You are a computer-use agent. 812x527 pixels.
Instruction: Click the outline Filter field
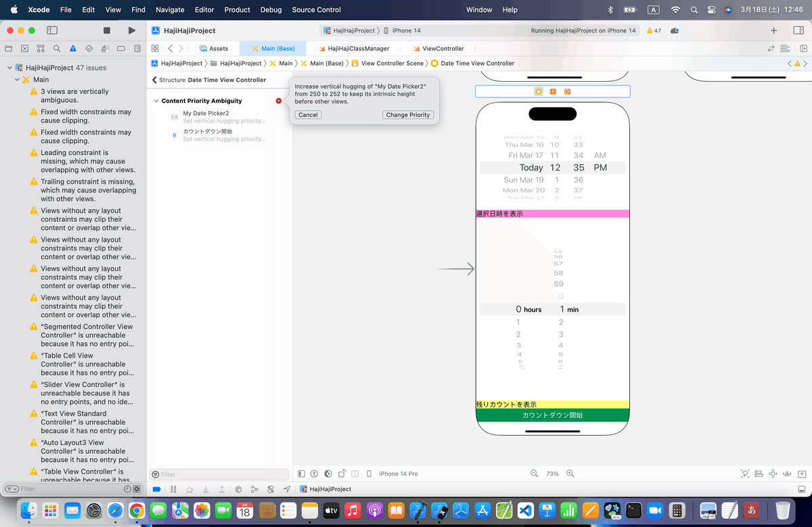coord(219,475)
